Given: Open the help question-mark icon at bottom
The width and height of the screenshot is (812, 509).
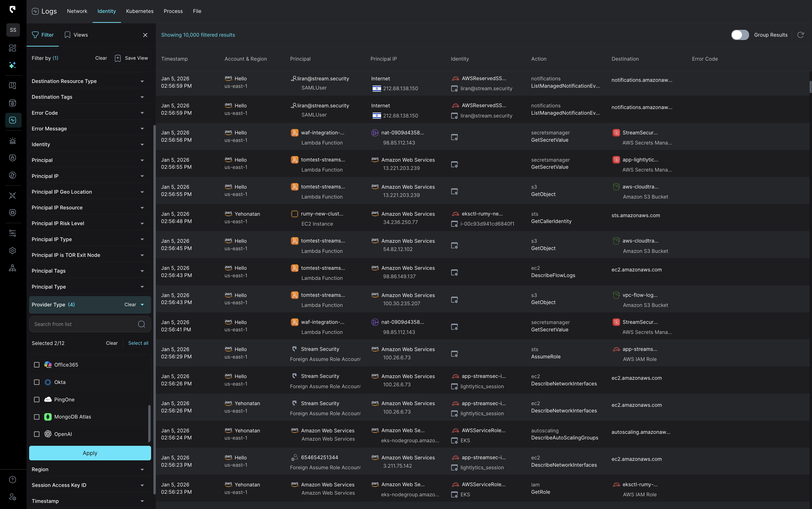Looking at the screenshot, I should (12, 479).
